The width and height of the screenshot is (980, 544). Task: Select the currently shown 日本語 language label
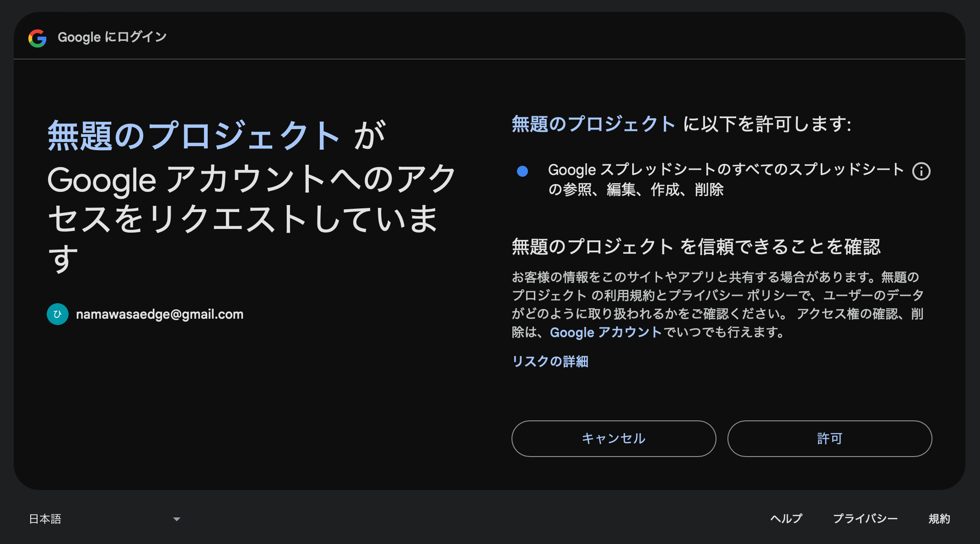44,519
